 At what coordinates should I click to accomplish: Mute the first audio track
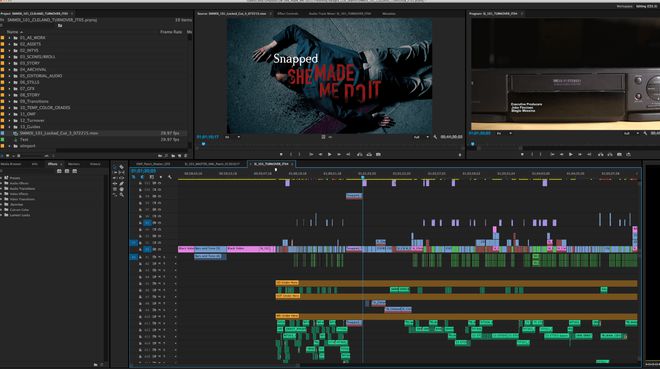(160, 257)
